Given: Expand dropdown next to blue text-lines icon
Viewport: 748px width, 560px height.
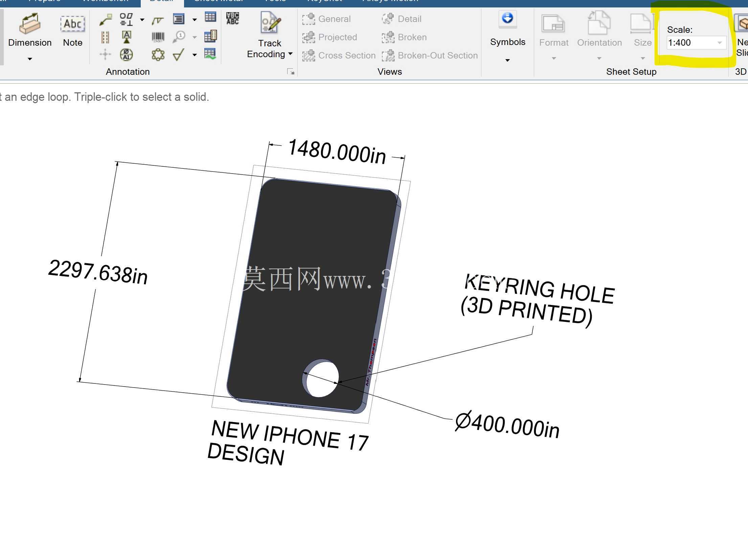Looking at the screenshot, I should coord(195,20).
